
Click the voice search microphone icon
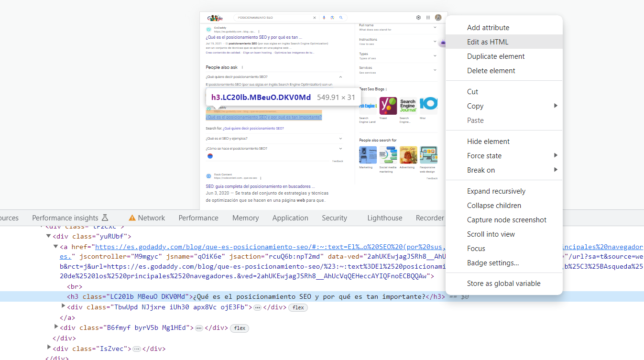(x=324, y=18)
